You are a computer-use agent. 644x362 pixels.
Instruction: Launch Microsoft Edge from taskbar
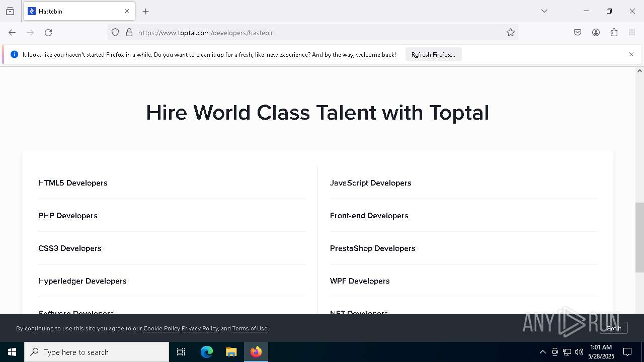pos(207,352)
